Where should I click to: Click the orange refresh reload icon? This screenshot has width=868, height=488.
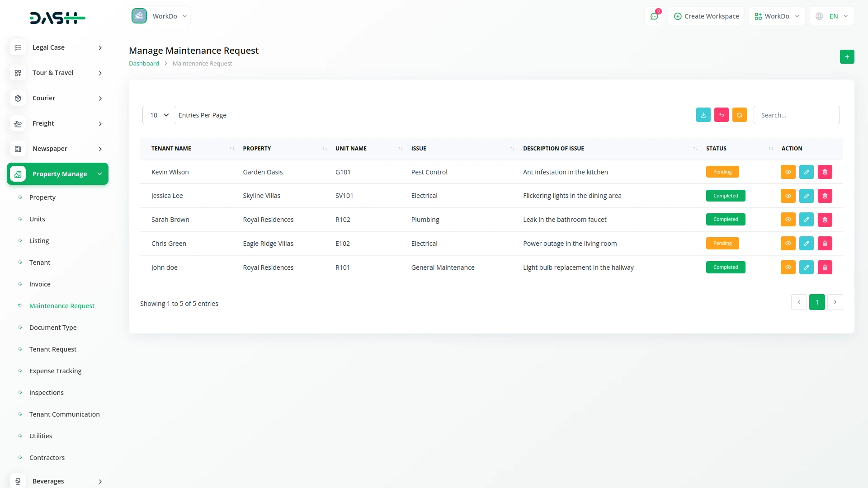click(739, 115)
